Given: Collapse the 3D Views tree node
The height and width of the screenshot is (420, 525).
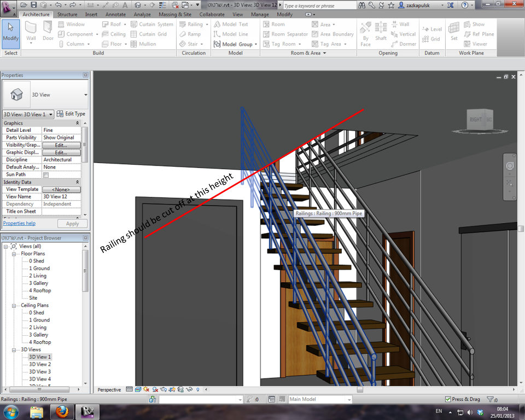Looking at the screenshot, I should pyautogui.click(x=14, y=350).
